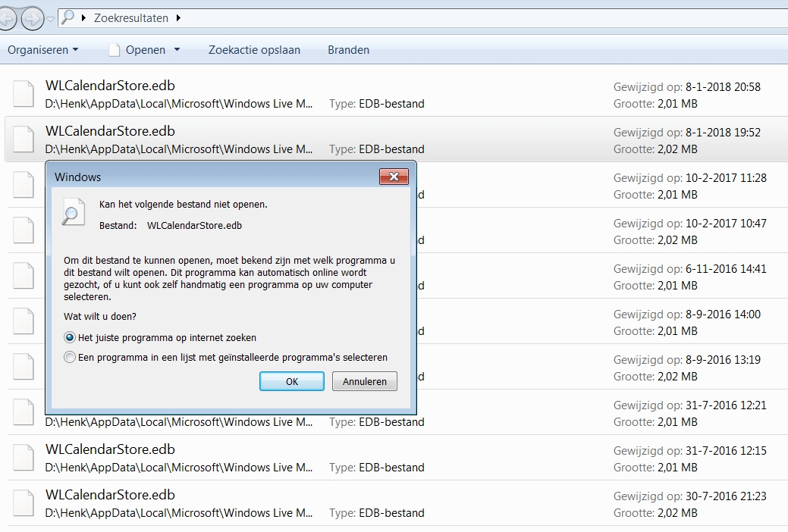Screen dimensions: 788x532
Task: Click WLCalendarStore.edb name dated 30-7-2016 21:23
Action: click(x=110, y=495)
